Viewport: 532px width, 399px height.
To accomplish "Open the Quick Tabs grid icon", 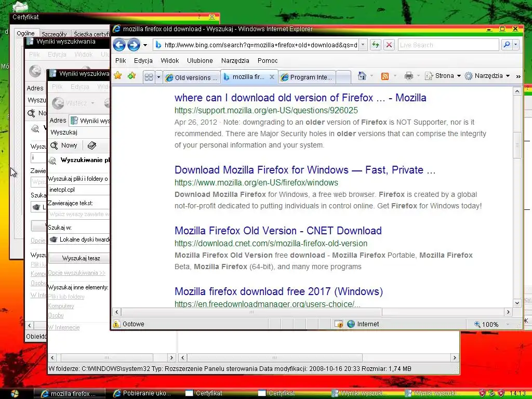I will click(149, 77).
